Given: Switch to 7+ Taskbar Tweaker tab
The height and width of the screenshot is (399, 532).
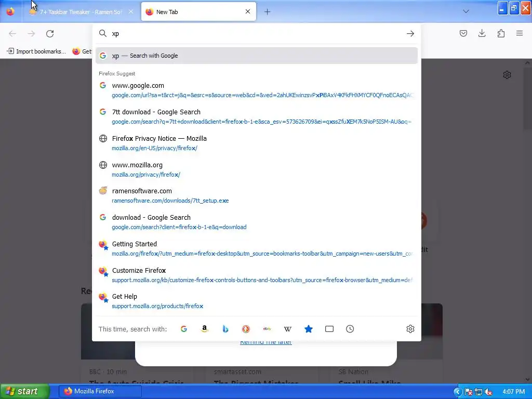Looking at the screenshot, I should point(81,11).
